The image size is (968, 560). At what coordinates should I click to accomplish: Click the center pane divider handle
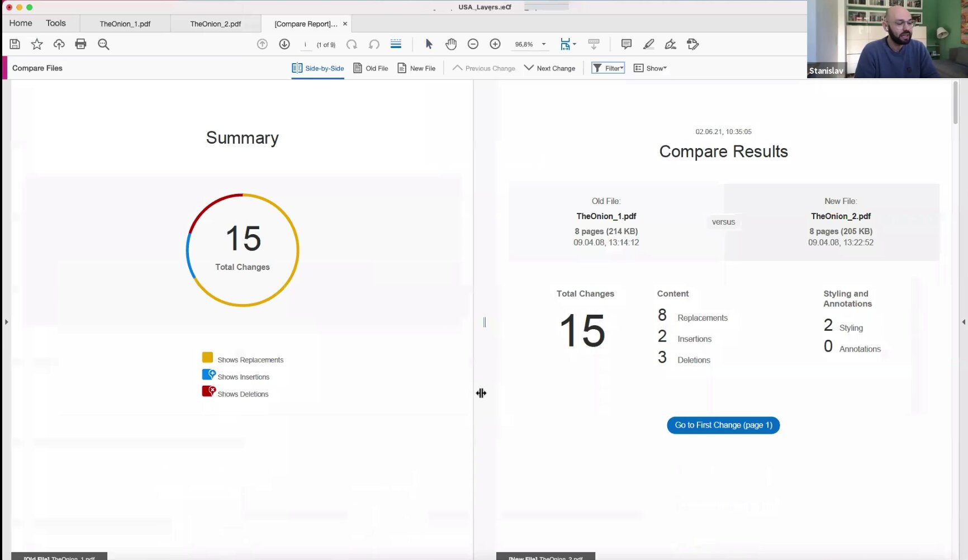tap(485, 322)
